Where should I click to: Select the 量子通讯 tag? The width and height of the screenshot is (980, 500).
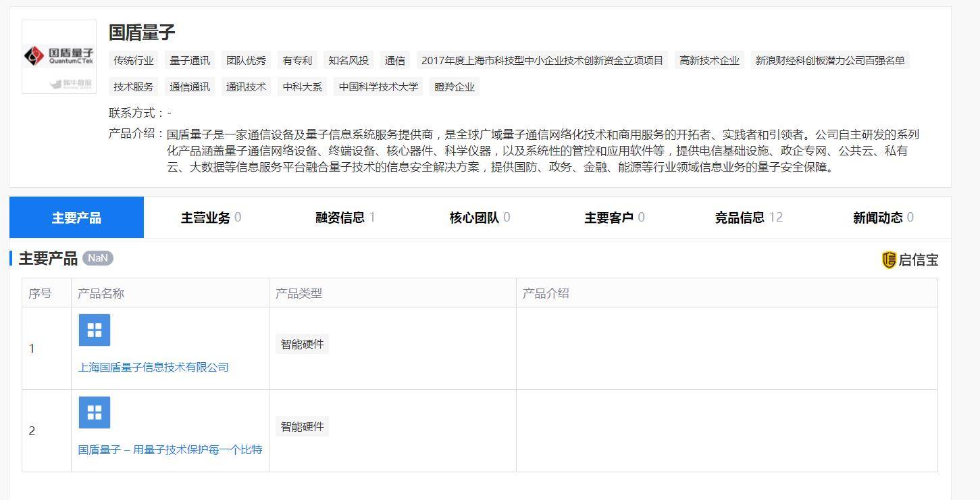[190, 60]
